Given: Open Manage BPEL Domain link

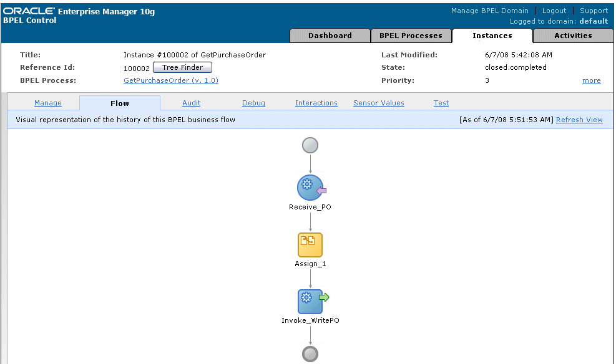Looking at the screenshot, I should tap(490, 11).
